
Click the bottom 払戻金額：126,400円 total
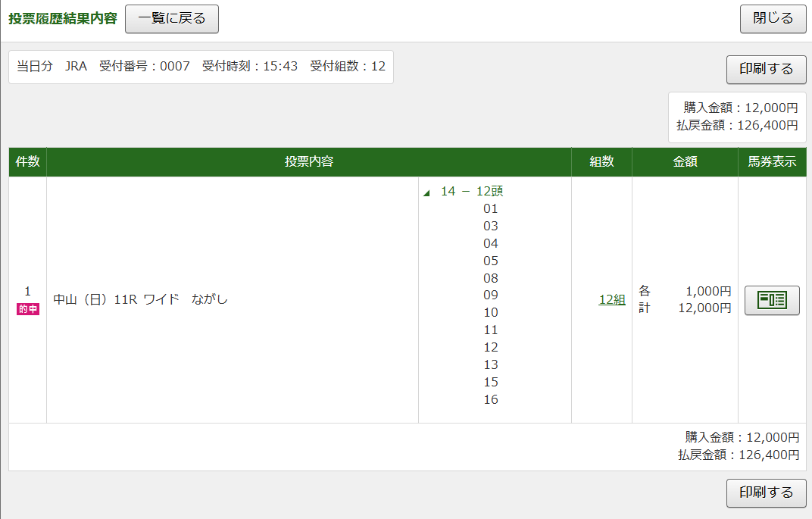pos(739,455)
